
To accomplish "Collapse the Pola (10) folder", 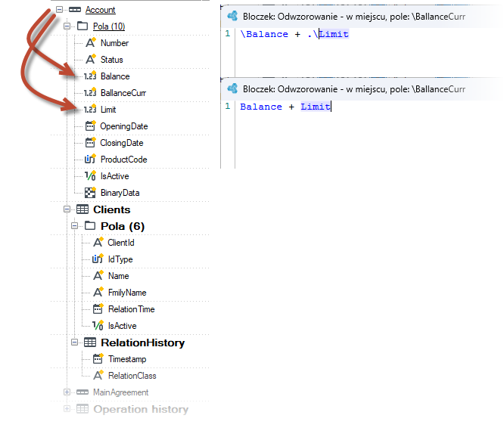I will (x=67, y=26).
